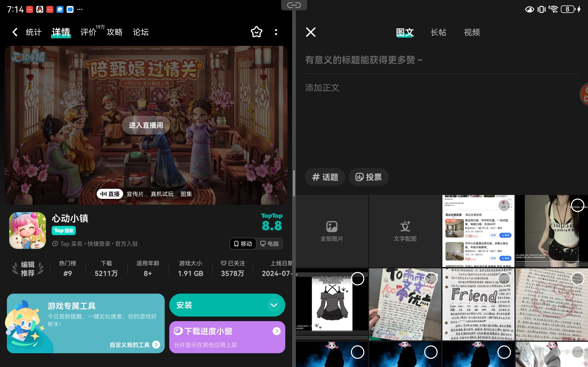
Task: Close the post editor with X
Action: [x=311, y=32]
